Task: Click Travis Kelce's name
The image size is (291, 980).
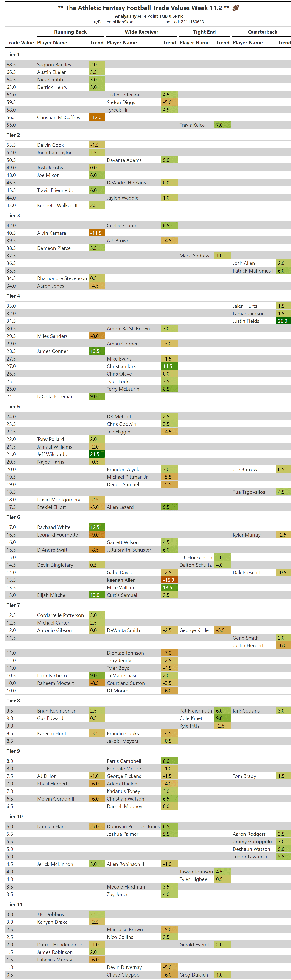Action: [192, 125]
